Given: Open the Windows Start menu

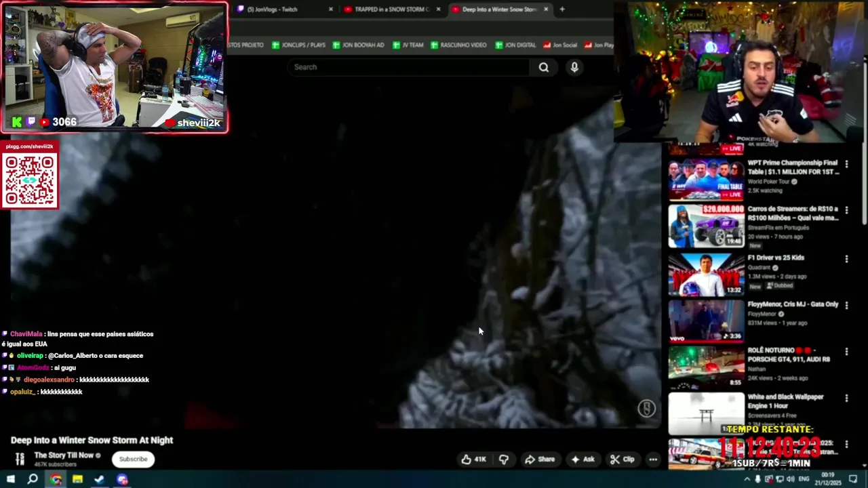Looking at the screenshot, I should [10, 479].
